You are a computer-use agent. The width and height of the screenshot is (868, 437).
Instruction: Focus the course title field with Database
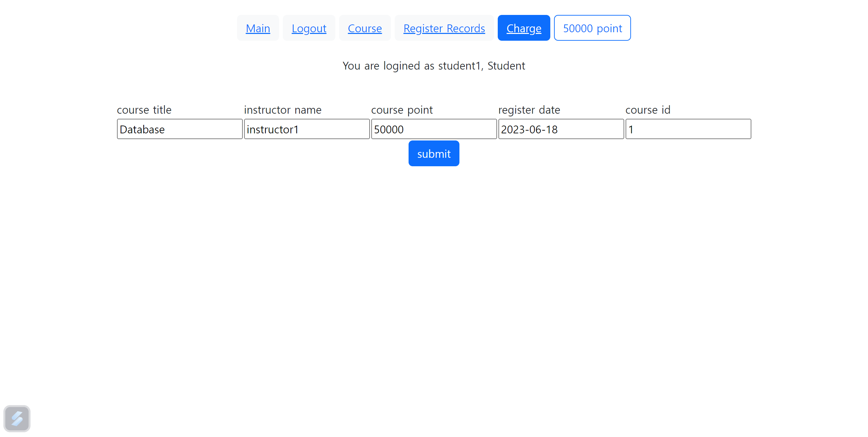coord(179,129)
